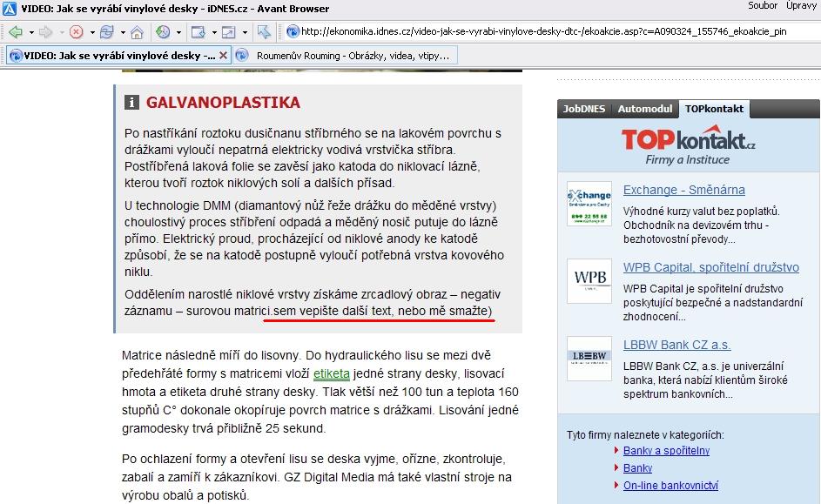821x504 pixels.
Task: Open the Refresh button dropdown arrow
Action: (123, 32)
